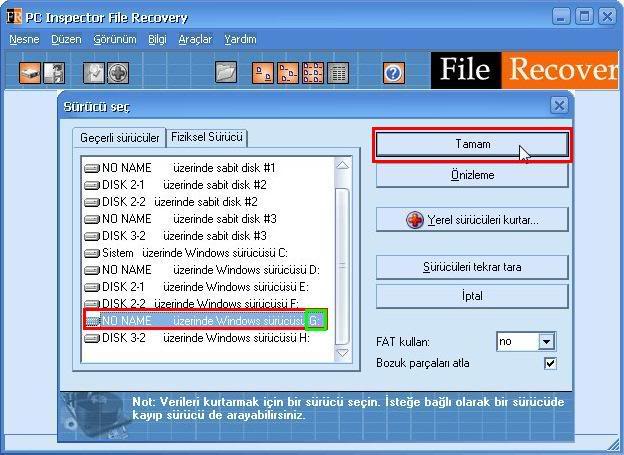Select DISK 2-2 Windows sürücüsü F: entry
The image size is (624, 455).
[x=192, y=304]
